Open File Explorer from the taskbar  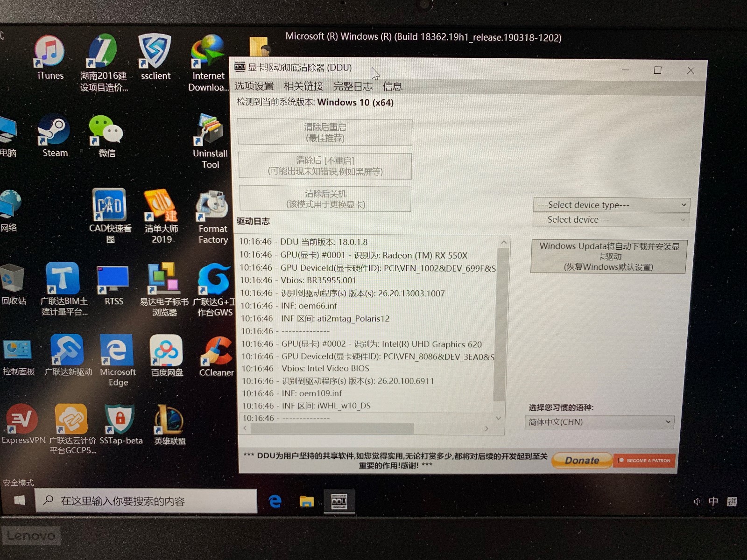[306, 501]
